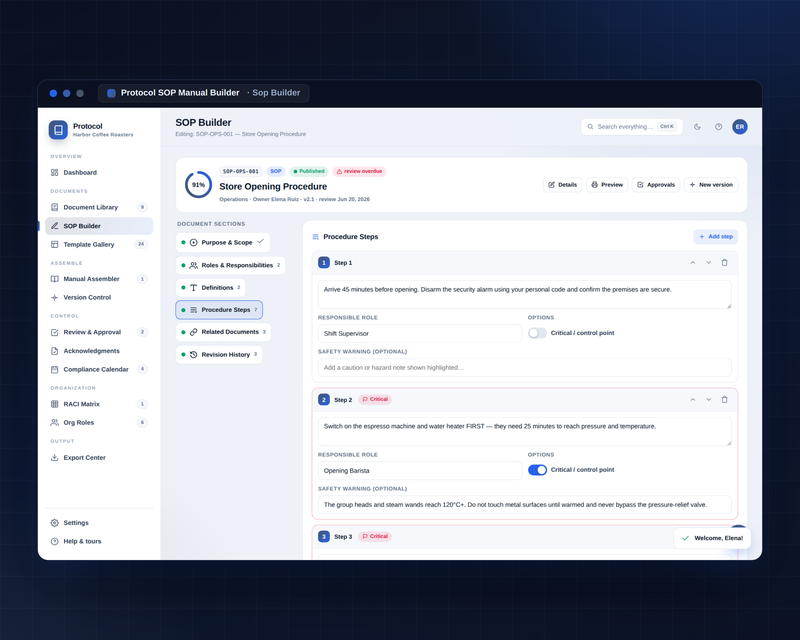Viewport: 800px width, 640px height.
Task: Click the Store Opening Procedure title
Action: [273, 187]
